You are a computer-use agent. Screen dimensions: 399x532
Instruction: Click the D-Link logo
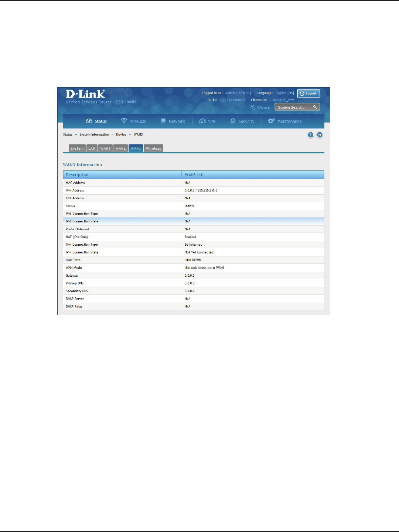[85, 94]
